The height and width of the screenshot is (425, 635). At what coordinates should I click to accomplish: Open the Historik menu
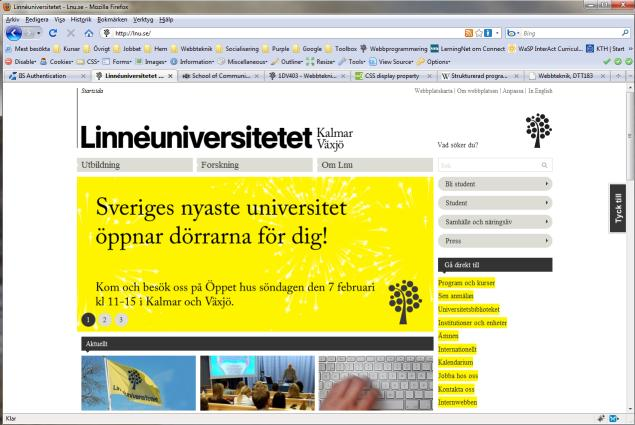(x=81, y=19)
